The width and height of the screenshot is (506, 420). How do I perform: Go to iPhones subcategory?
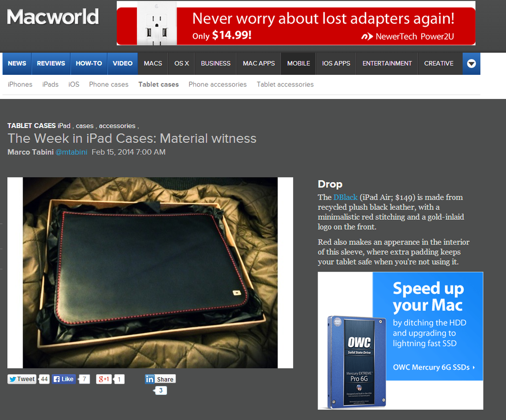[20, 85]
